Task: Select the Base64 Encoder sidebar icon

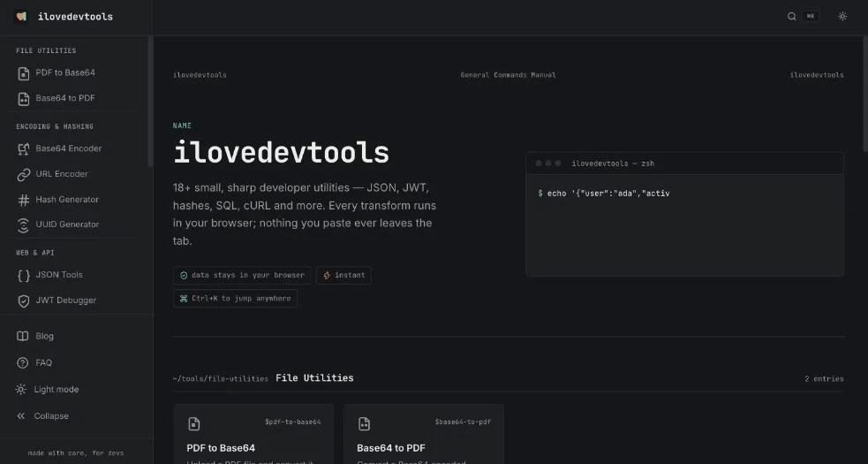Action: [x=23, y=148]
